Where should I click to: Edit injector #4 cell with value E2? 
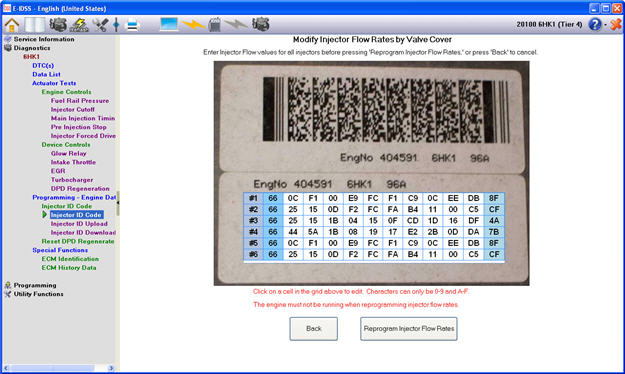(x=413, y=232)
